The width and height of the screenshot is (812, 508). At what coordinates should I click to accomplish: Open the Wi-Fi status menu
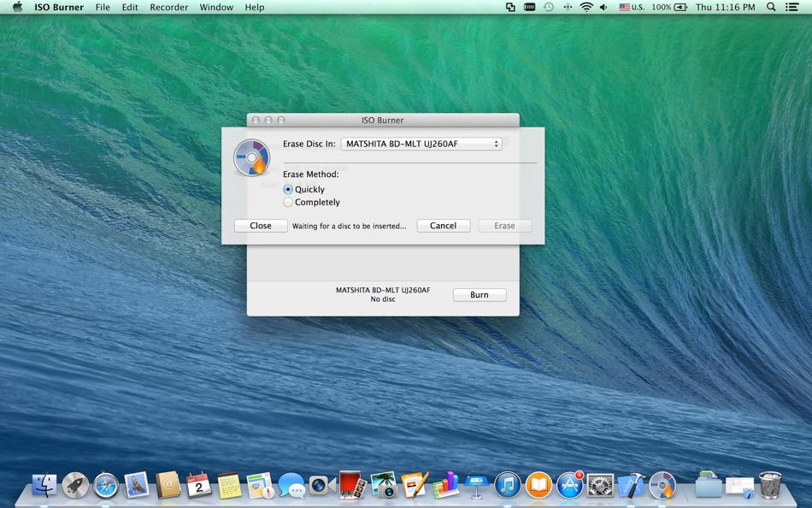point(586,7)
